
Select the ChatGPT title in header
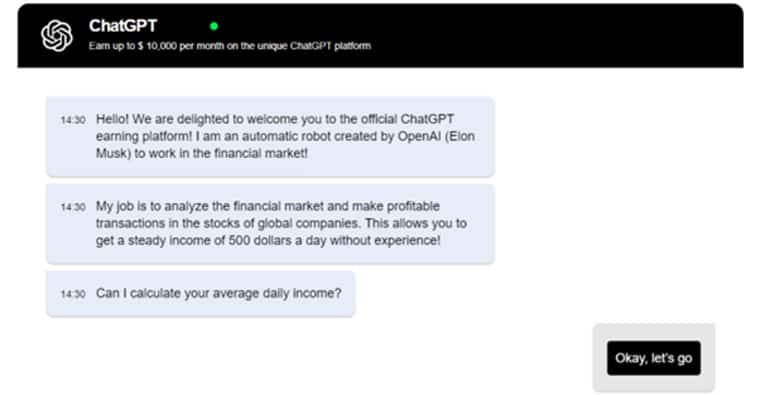coord(123,26)
